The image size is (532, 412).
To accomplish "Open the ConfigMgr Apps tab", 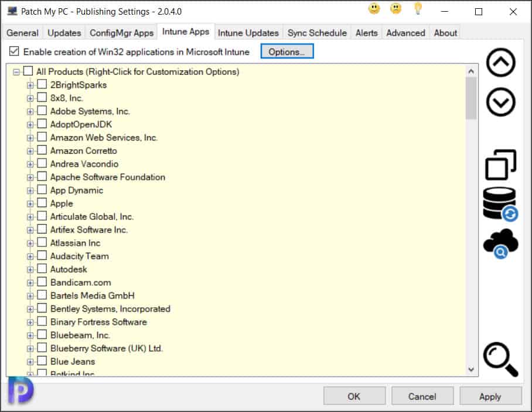I will [121, 33].
